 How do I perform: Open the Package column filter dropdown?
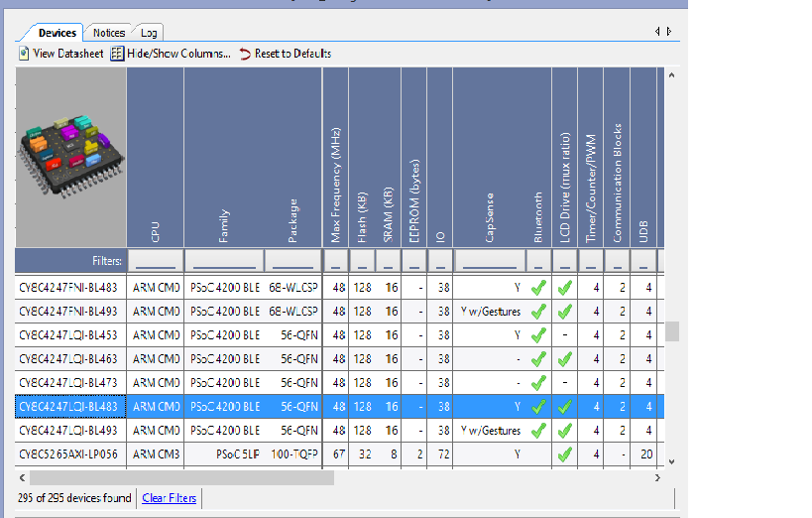[x=292, y=262]
